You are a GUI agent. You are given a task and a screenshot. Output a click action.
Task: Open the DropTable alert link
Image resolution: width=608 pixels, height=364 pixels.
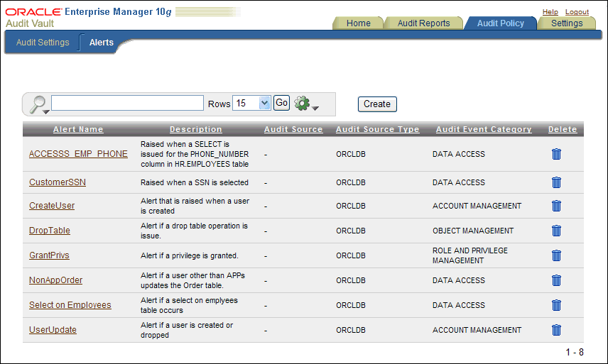tap(50, 231)
